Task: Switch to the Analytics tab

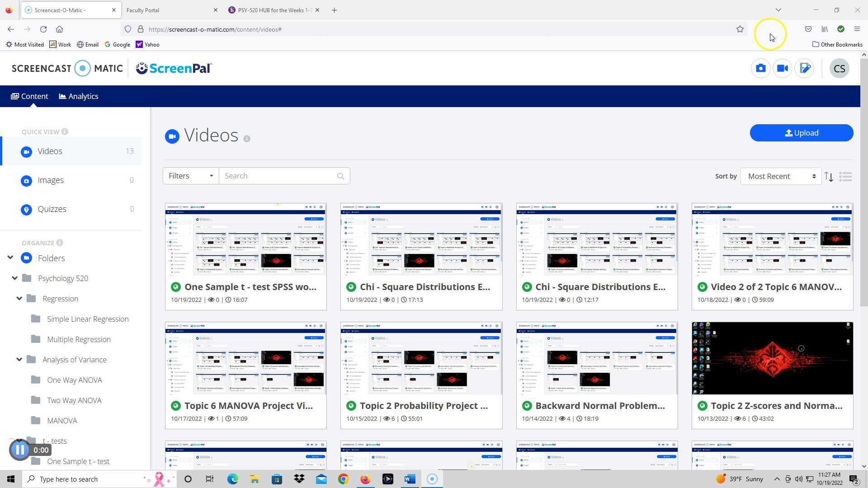Action: coord(79,96)
